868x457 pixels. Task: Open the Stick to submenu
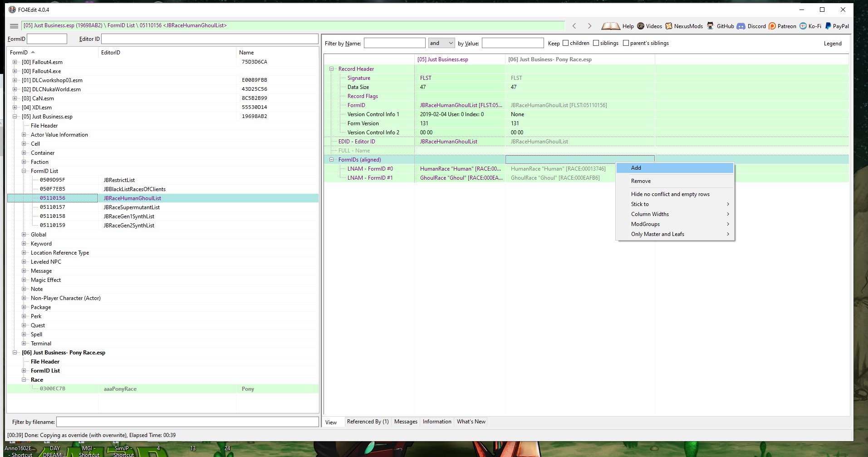(x=675, y=204)
